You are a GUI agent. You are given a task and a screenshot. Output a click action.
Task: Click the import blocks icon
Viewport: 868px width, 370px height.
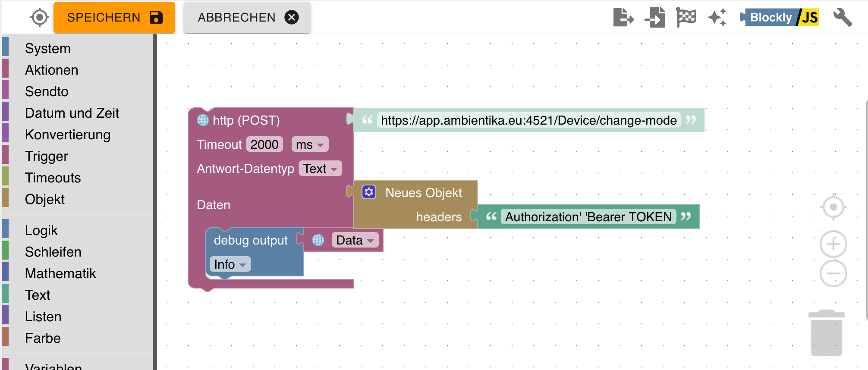click(655, 18)
